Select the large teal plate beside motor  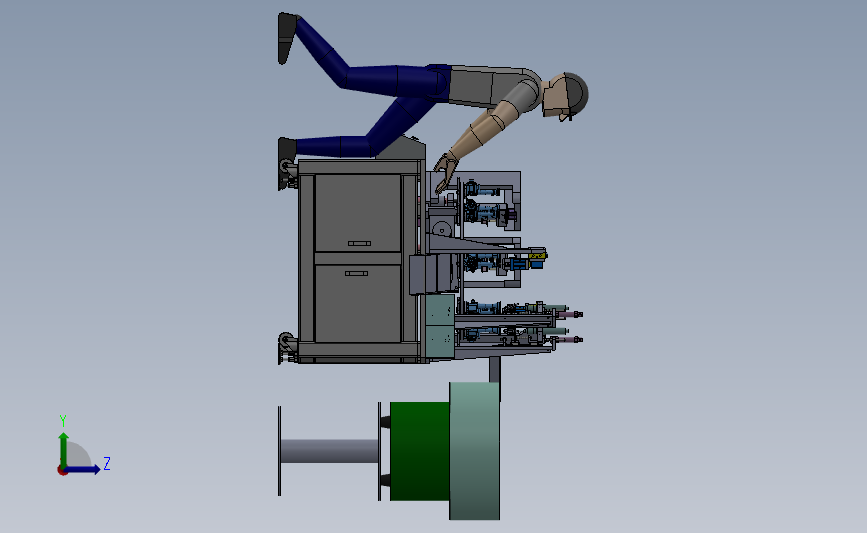tap(474, 451)
